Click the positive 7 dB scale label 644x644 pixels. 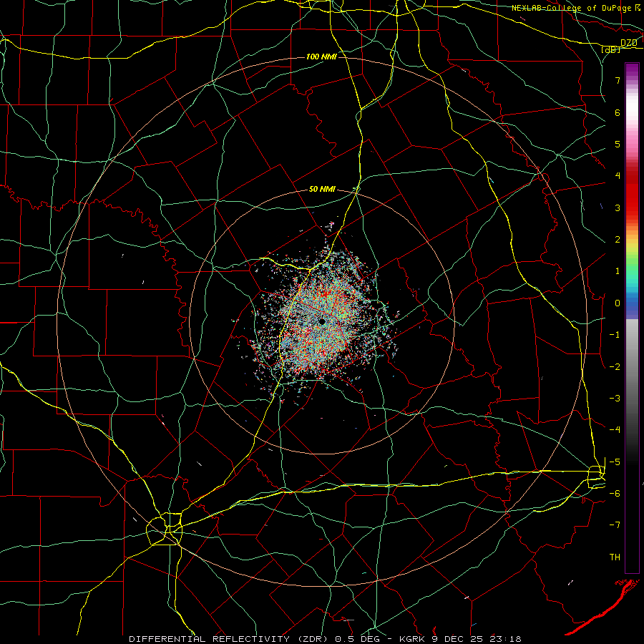618,80
